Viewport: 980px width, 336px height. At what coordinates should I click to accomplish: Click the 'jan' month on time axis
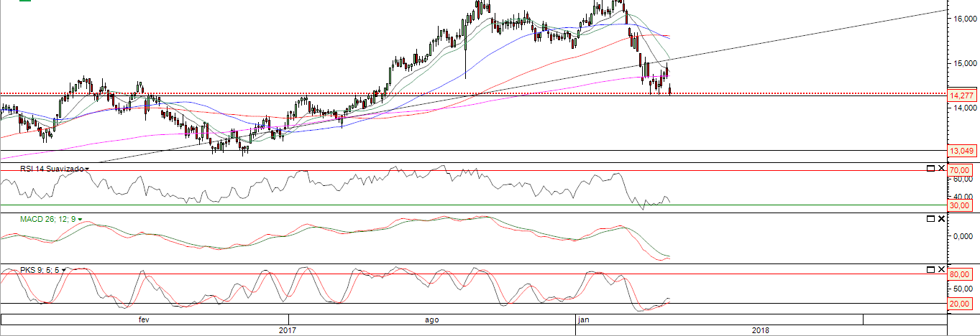click(582, 319)
